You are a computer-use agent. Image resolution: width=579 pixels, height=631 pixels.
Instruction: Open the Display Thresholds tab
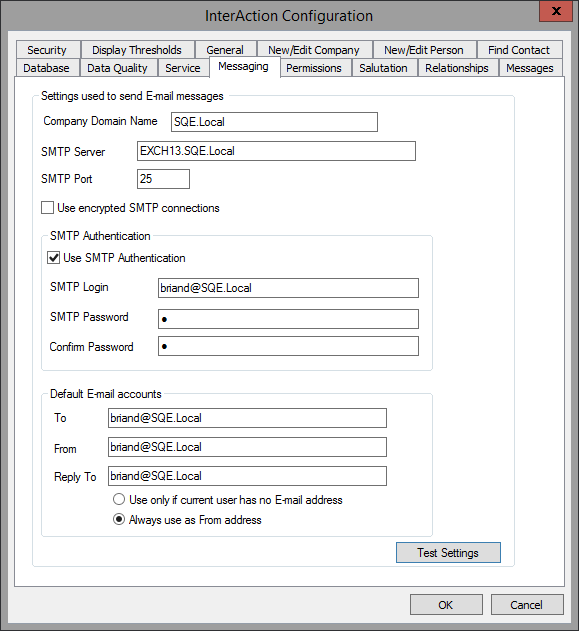tap(137, 50)
